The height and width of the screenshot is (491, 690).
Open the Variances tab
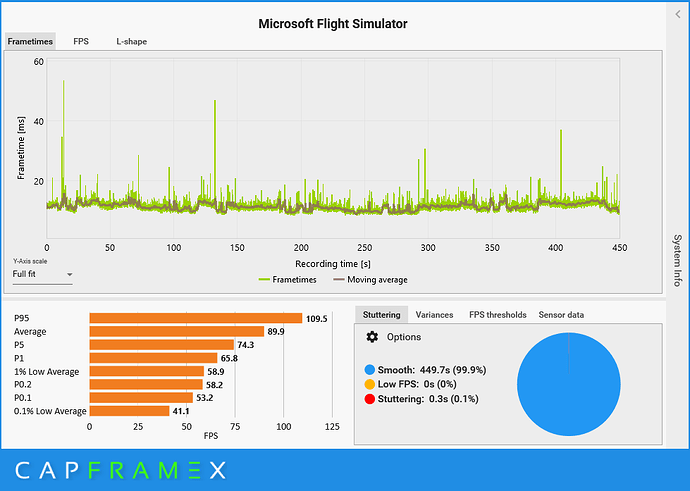click(434, 315)
